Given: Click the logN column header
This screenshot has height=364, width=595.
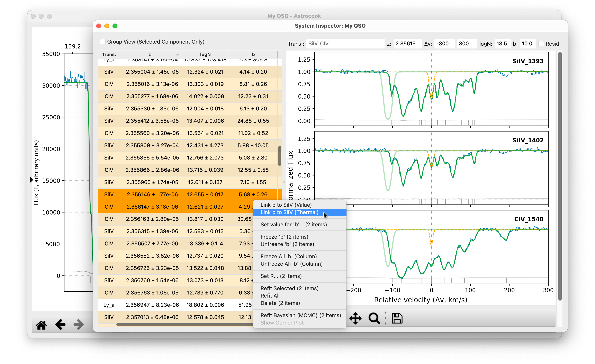Looking at the screenshot, I should pos(205,55).
